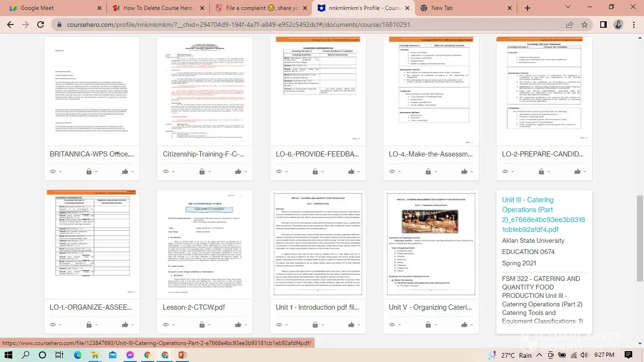Open Windows taskbar search

[26, 355]
